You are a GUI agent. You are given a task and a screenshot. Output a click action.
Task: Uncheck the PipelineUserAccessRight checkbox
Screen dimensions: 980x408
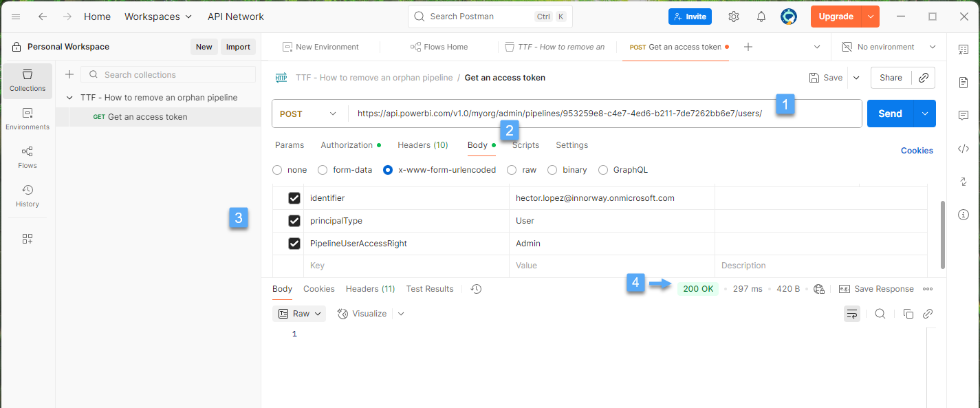294,244
